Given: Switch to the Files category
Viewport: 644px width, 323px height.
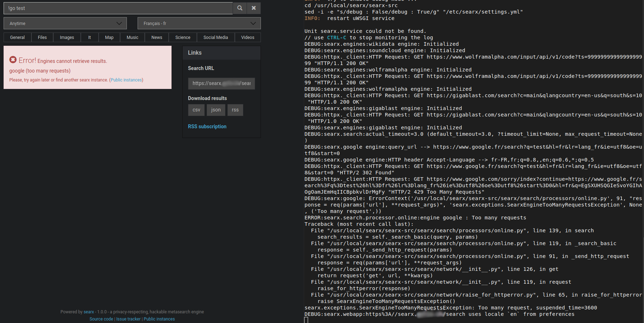Looking at the screenshot, I should (42, 37).
